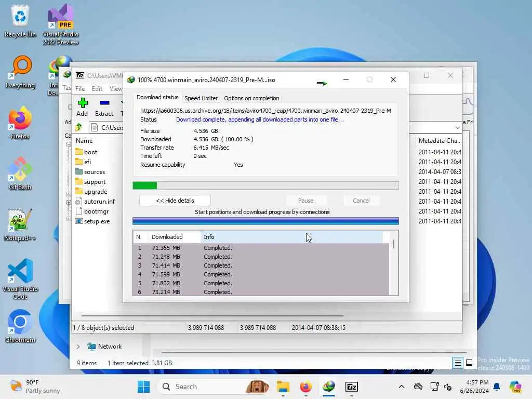Open the 7-Zip Edit menu
Viewport: 532px width, 399px height.
(97, 88)
